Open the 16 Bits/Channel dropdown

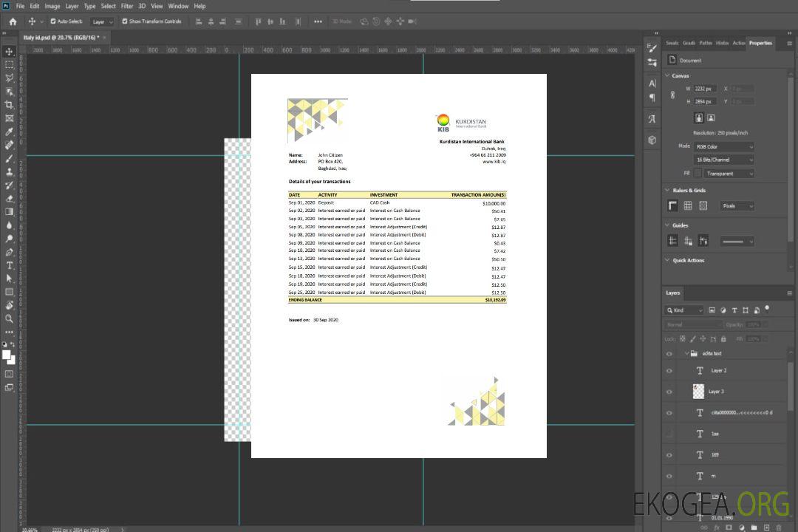[723, 160]
